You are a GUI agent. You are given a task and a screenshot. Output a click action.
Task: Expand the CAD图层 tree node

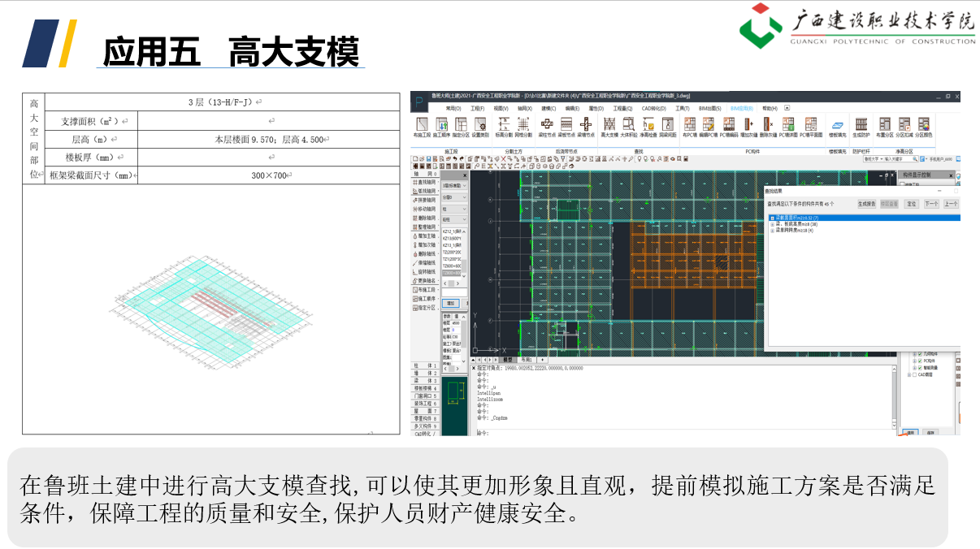click(908, 374)
